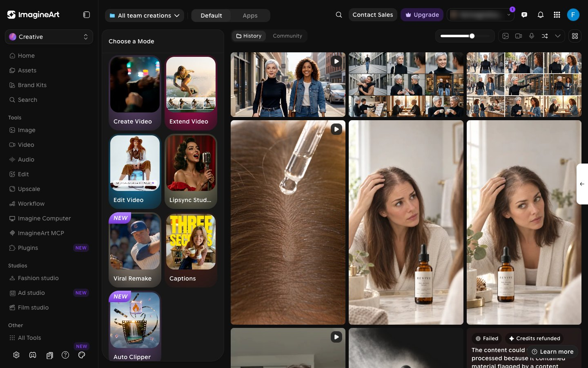Image resolution: width=588 pixels, height=368 pixels.
Task: Click the Learn more button
Action: tap(552, 352)
